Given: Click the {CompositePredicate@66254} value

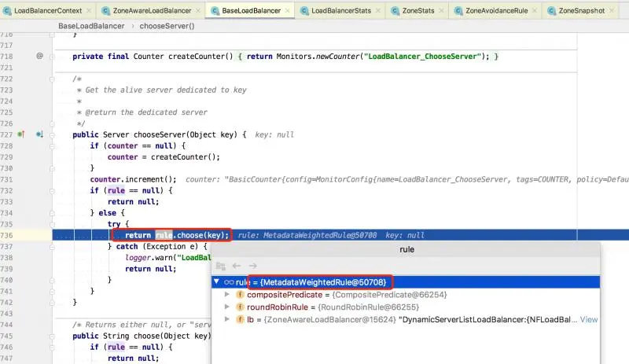Looking at the screenshot, I should (x=389, y=295).
